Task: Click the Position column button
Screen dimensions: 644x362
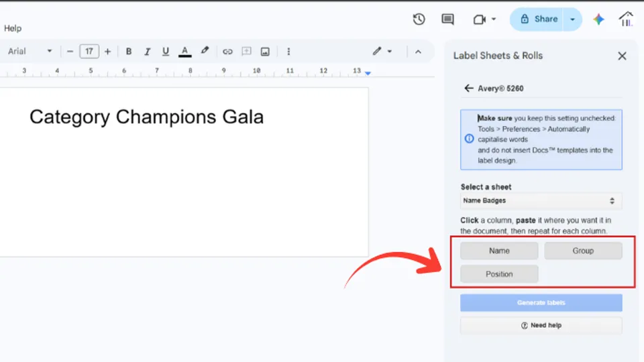Action: coord(499,274)
